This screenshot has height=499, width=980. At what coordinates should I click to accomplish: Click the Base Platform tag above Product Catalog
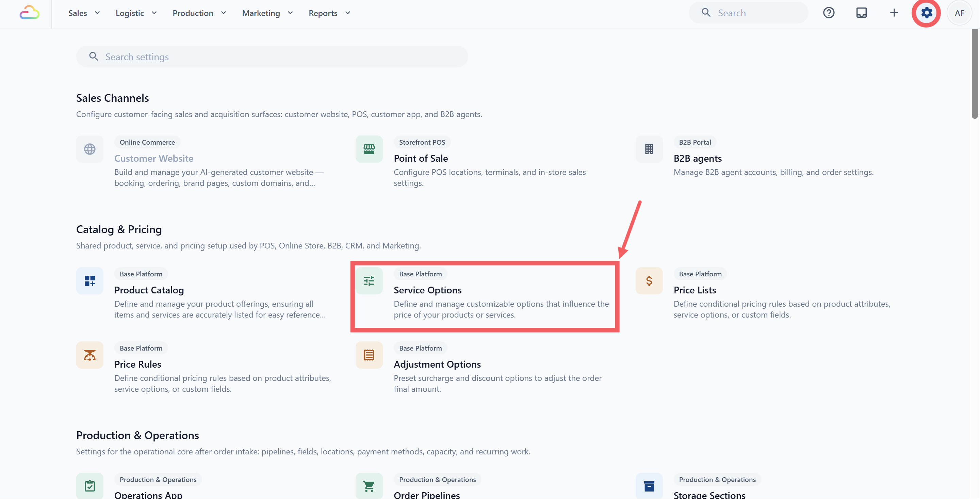[141, 274]
